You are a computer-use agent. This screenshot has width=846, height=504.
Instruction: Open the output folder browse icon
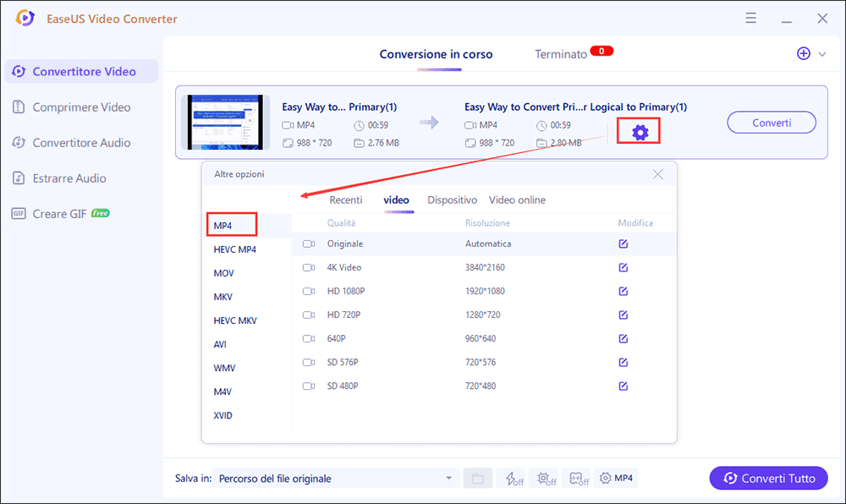coord(477,478)
